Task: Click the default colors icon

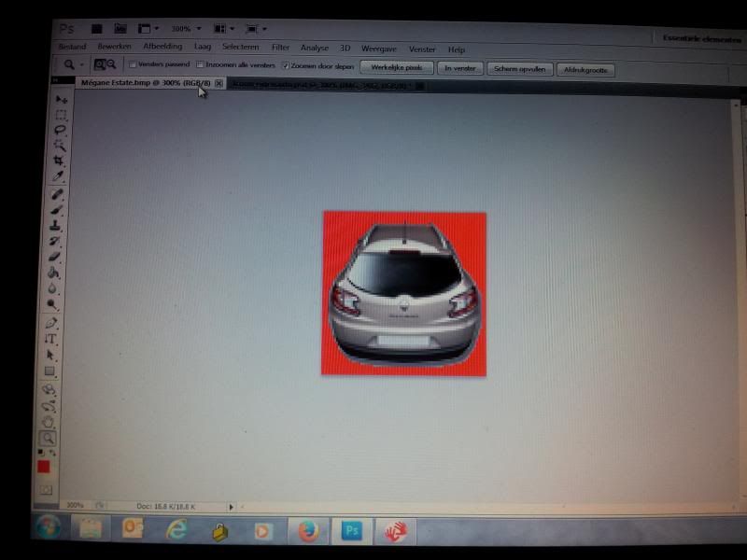Action: click(41, 452)
